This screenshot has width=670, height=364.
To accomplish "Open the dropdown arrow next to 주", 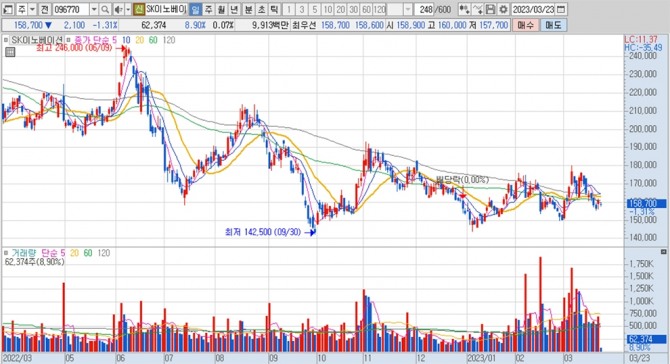I will click(x=32, y=9).
